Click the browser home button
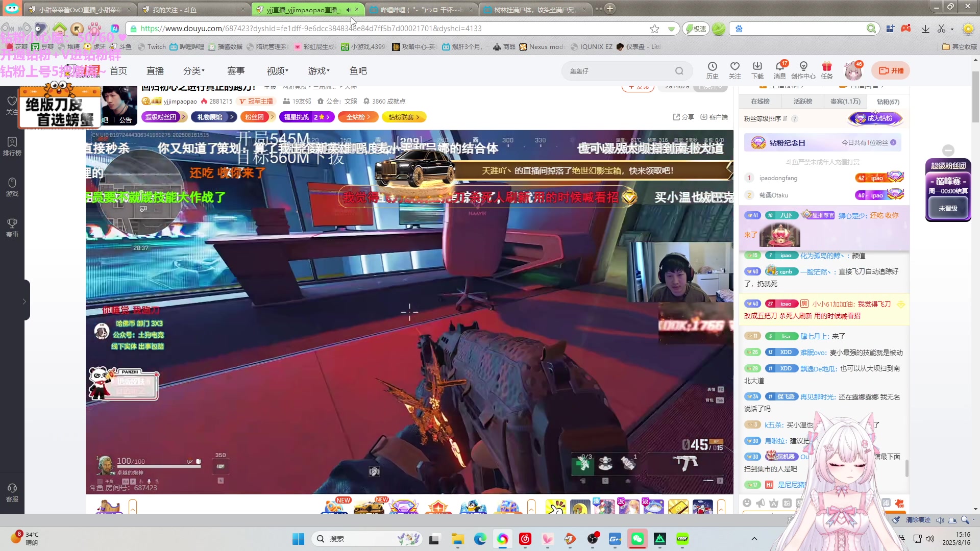The width and height of the screenshot is (980, 551). point(60,28)
